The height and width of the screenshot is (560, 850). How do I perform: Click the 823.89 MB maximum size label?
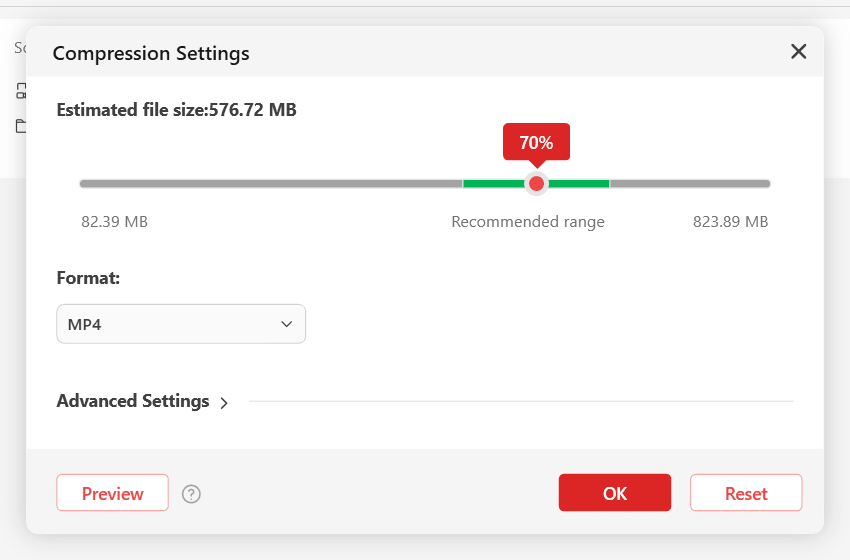pyautogui.click(x=730, y=222)
